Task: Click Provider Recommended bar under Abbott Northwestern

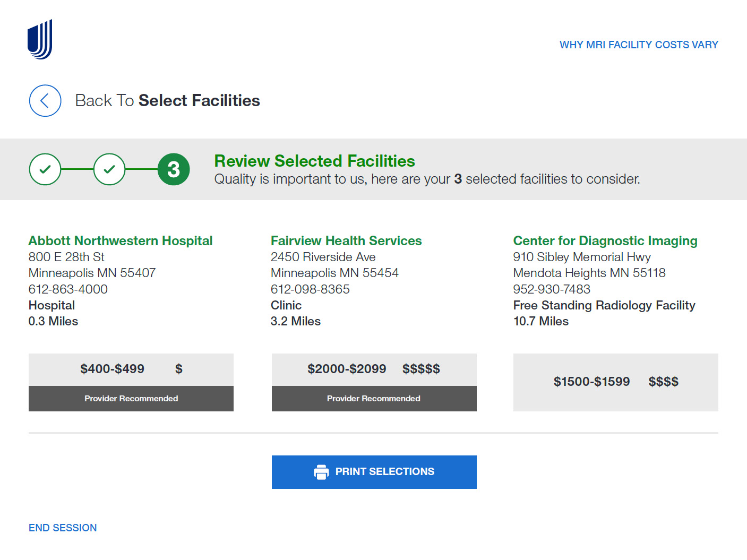Action: pos(131,399)
